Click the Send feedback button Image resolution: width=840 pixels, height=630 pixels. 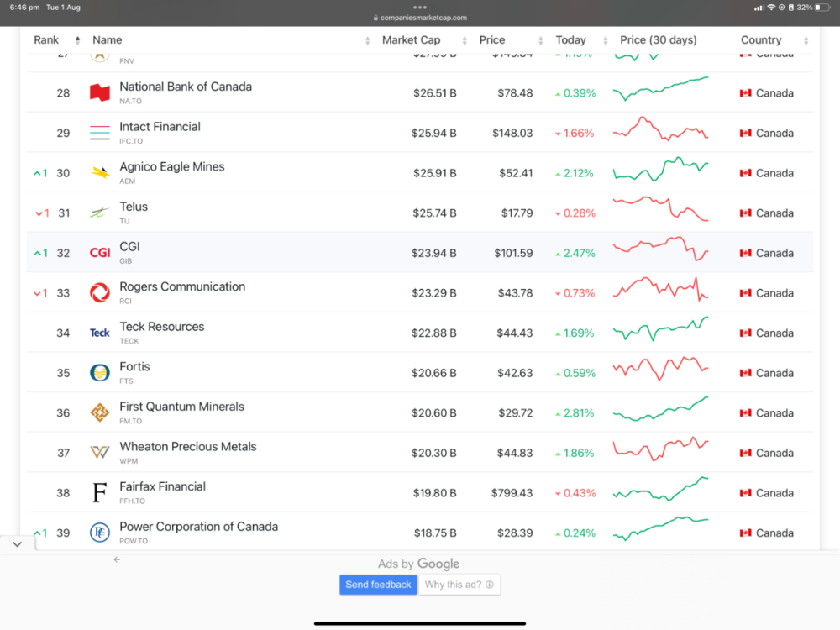coord(378,585)
